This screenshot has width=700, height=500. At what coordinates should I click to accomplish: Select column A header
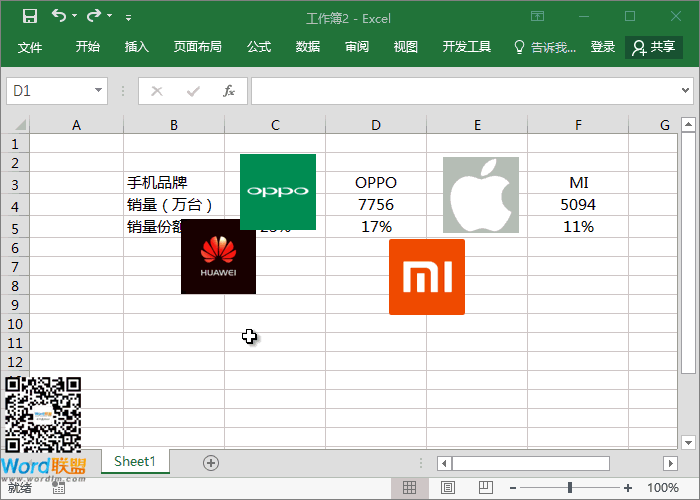tap(76, 125)
